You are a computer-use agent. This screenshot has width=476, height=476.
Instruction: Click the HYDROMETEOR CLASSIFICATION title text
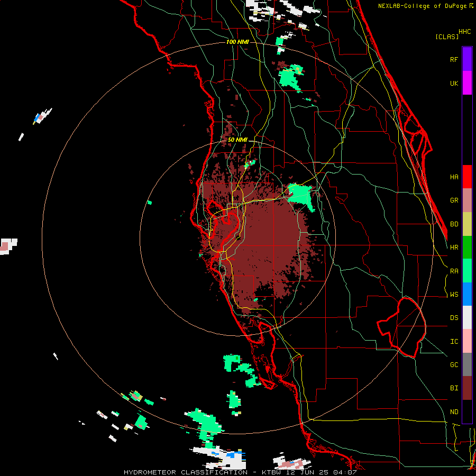pyautogui.click(x=186, y=472)
